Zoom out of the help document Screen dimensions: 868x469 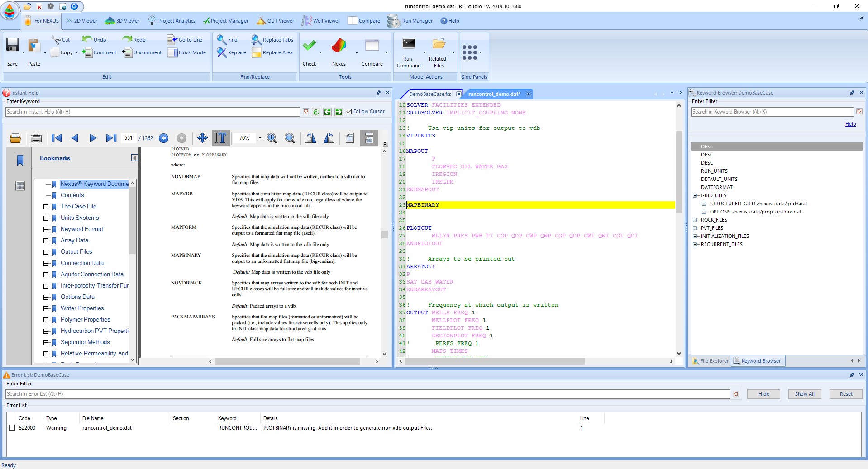[290, 138]
